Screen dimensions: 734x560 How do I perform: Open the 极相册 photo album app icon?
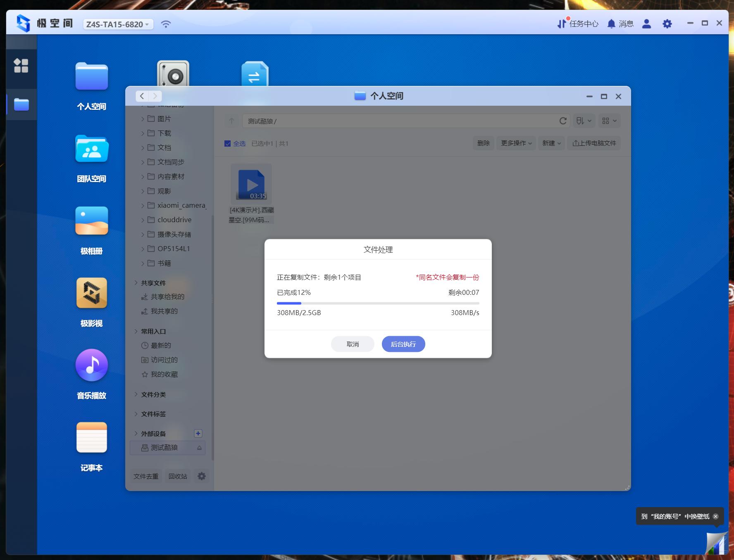91,221
